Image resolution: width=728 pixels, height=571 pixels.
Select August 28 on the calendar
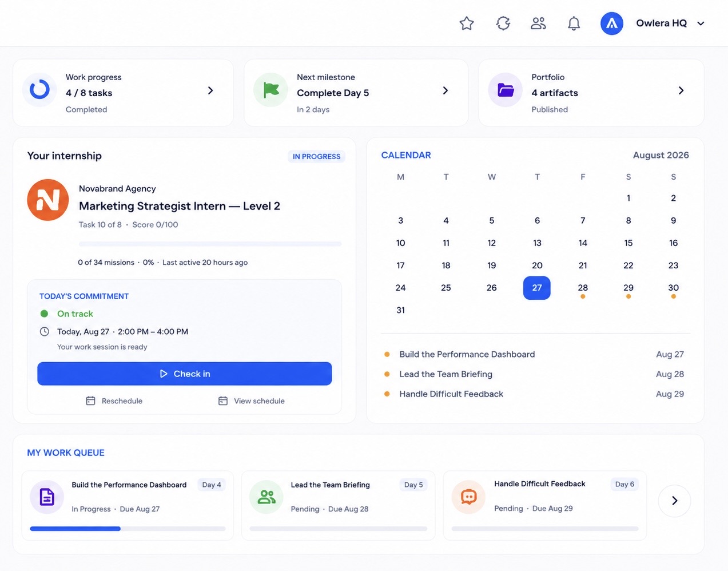click(x=583, y=288)
